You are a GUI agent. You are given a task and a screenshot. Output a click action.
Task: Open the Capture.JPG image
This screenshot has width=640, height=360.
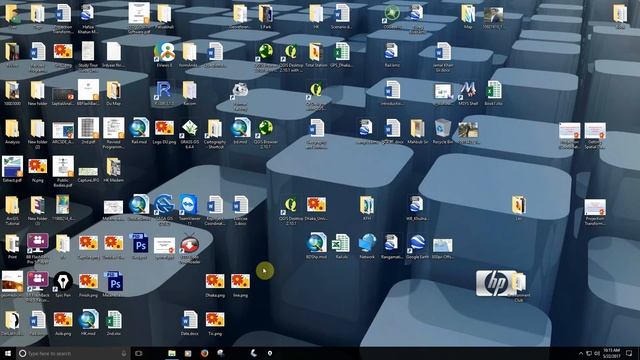[88, 173]
